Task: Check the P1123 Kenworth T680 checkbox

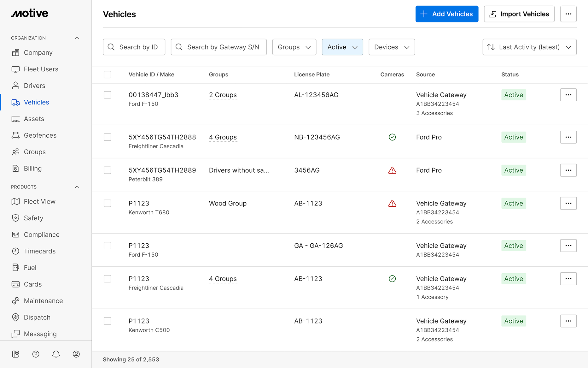Action: [x=108, y=203]
